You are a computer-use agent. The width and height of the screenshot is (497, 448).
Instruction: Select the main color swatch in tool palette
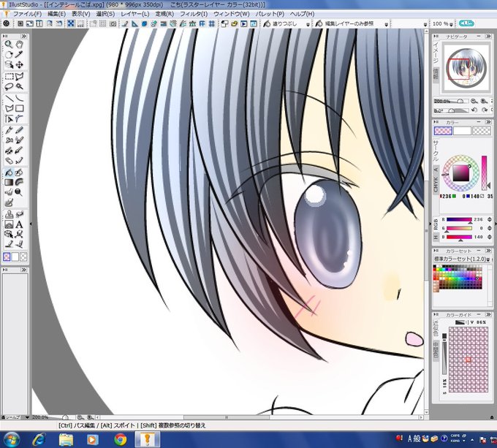tap(7, 257)
